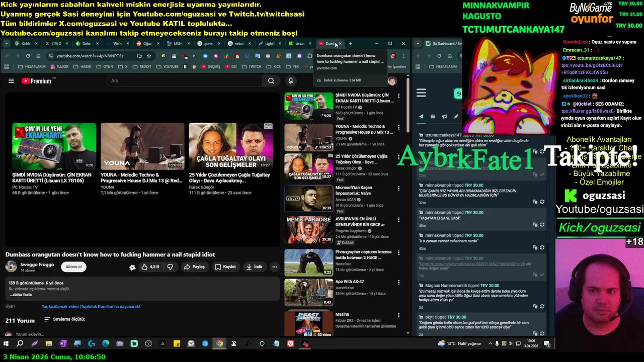Viewport: 644px width, 362px height.
Task: Open the YouTube account avatar menu
Action: [x=392, y=81]
